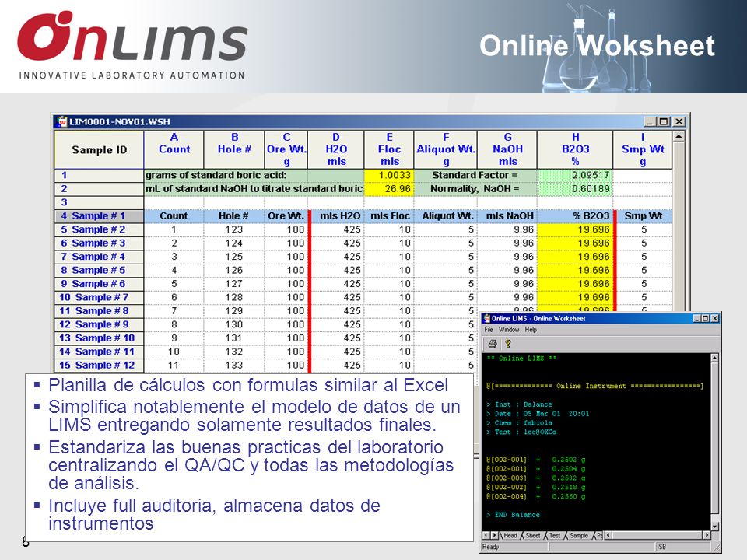Click the sheet-tab scroll left arrow
Image resolution: width=747 pixels, height=560 pixels.
(487, 535)
